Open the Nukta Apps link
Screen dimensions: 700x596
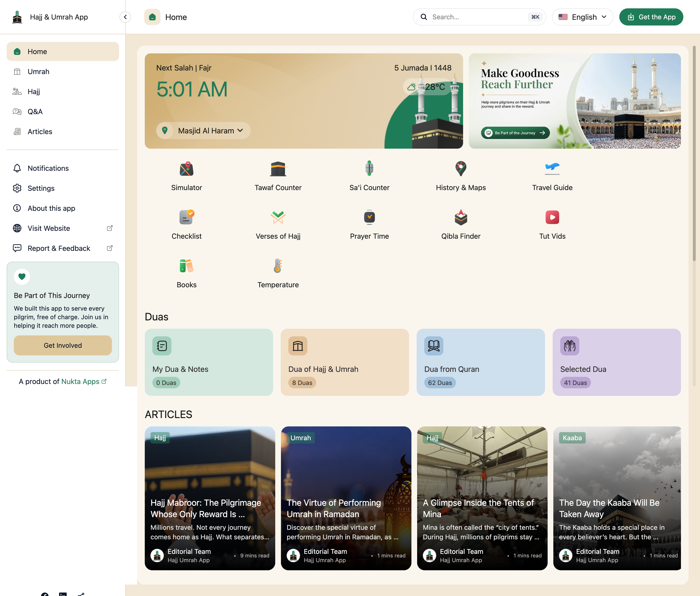tap(84, 381)
